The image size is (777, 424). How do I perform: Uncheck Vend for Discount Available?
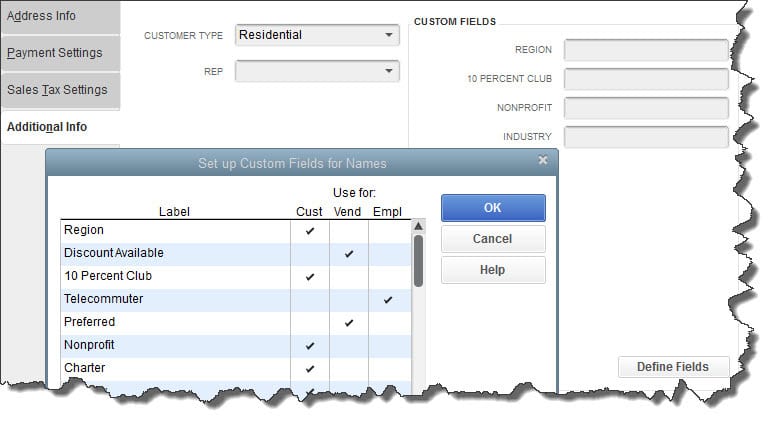click(x=348, y=254)
